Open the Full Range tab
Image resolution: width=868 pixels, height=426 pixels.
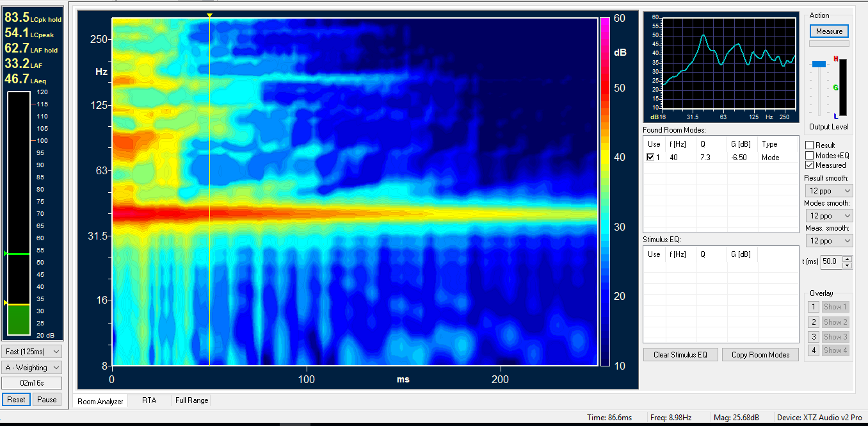[191, 400]
